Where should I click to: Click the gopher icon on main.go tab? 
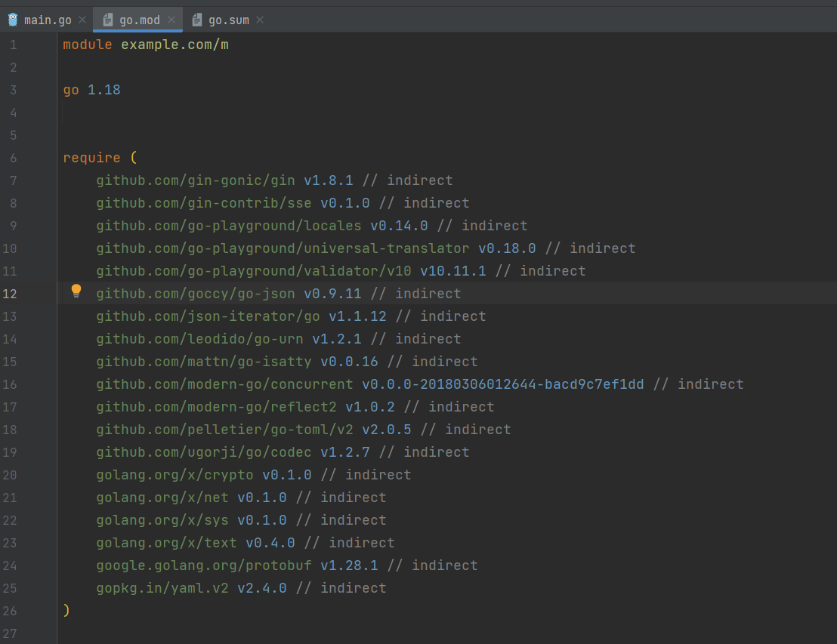tap(13, 20)
